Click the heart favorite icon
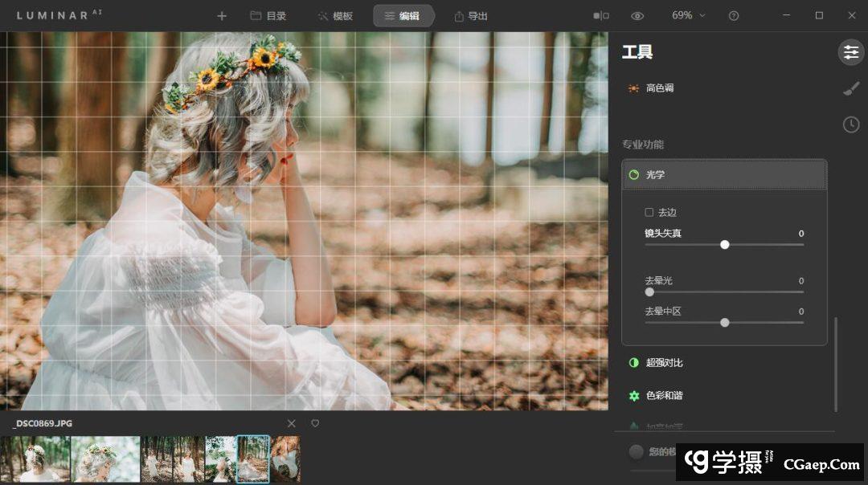Viewport: 868px width, 485px height. click(x=315, y=423)
